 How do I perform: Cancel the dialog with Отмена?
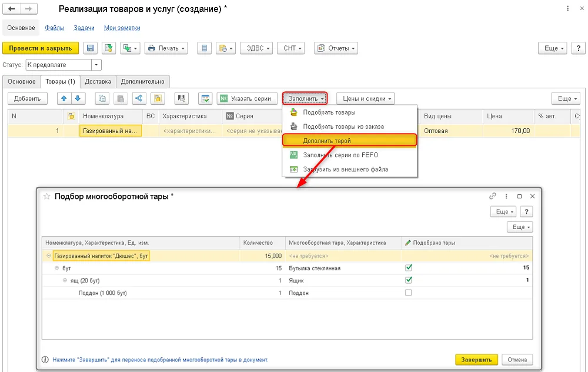point(517,360)
